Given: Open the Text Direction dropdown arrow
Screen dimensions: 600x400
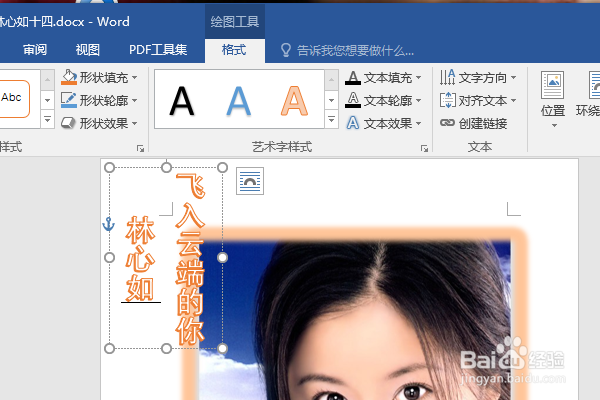Looking at the screenshot, I should (x=514, y=78).
